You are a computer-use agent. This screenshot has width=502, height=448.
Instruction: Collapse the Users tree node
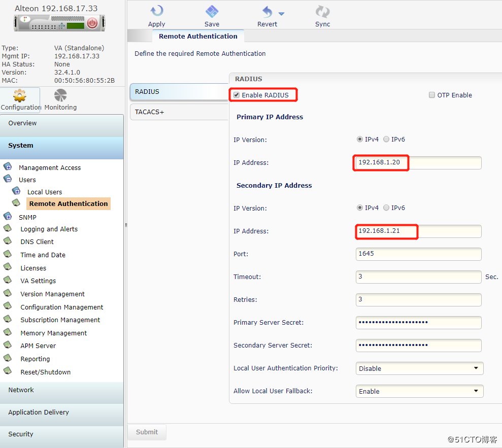(x=8, y=179)
